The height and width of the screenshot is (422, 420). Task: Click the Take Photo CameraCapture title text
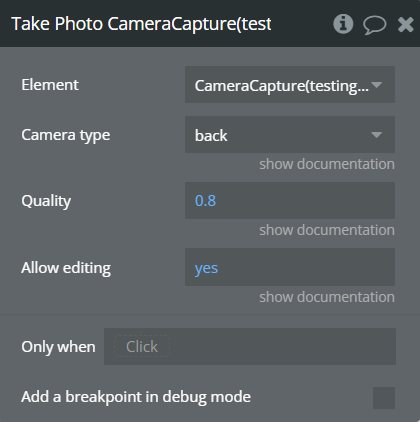[141, 24]
